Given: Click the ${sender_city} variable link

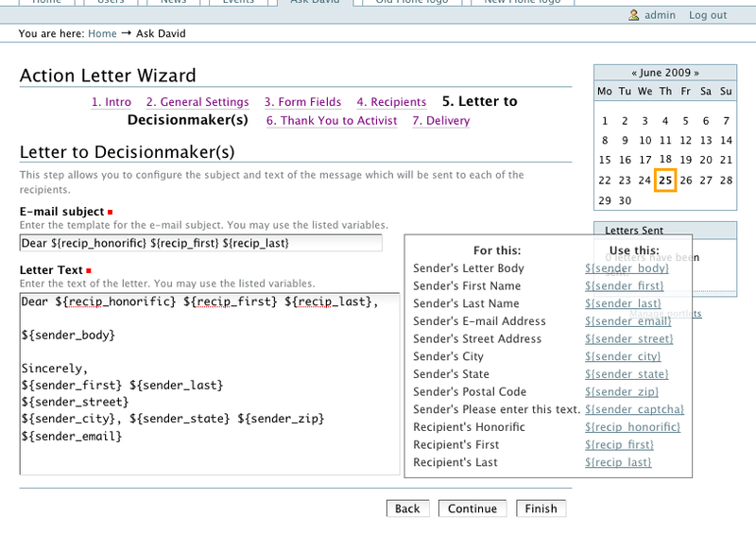Looking at the screenshot, I should (622, 356).
